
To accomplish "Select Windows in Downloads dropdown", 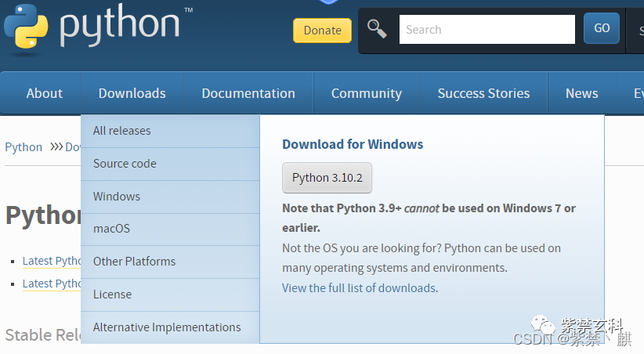I will point(170,197).
